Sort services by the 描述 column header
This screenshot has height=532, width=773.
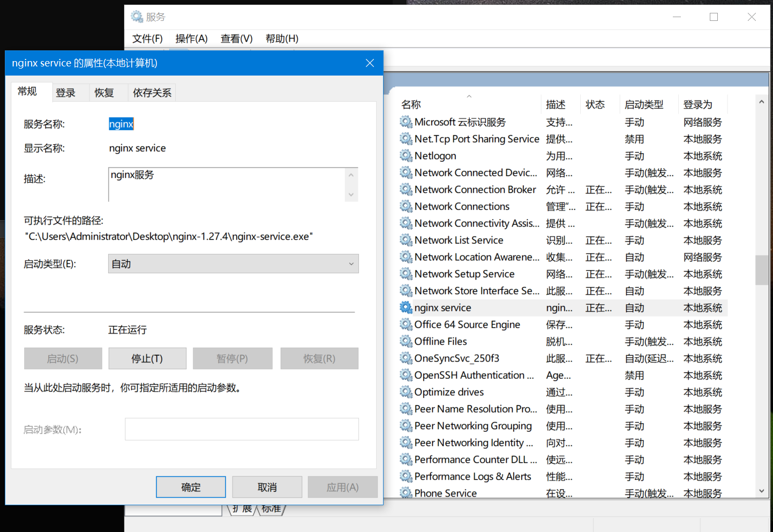coord(560,104)
